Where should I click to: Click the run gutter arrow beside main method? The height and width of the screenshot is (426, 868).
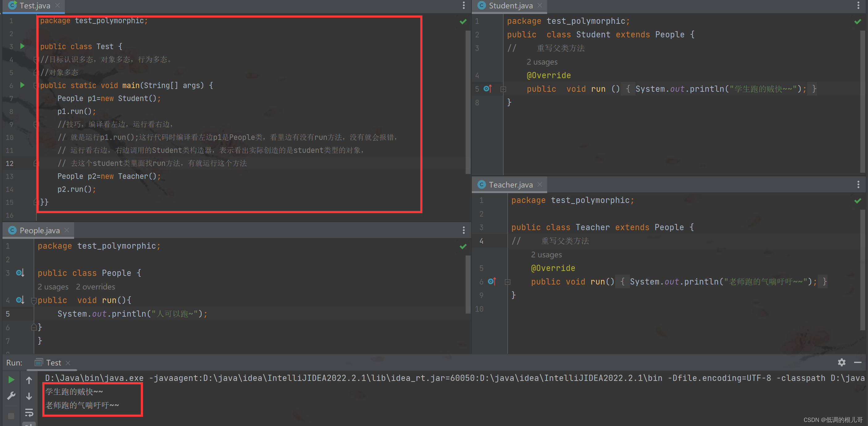coord(22,85)
